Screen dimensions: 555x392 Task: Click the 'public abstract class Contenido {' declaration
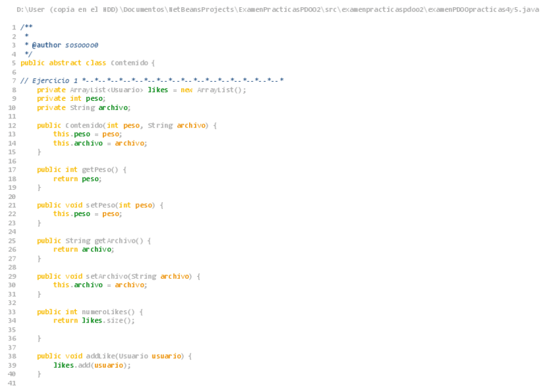click(88, 63)
